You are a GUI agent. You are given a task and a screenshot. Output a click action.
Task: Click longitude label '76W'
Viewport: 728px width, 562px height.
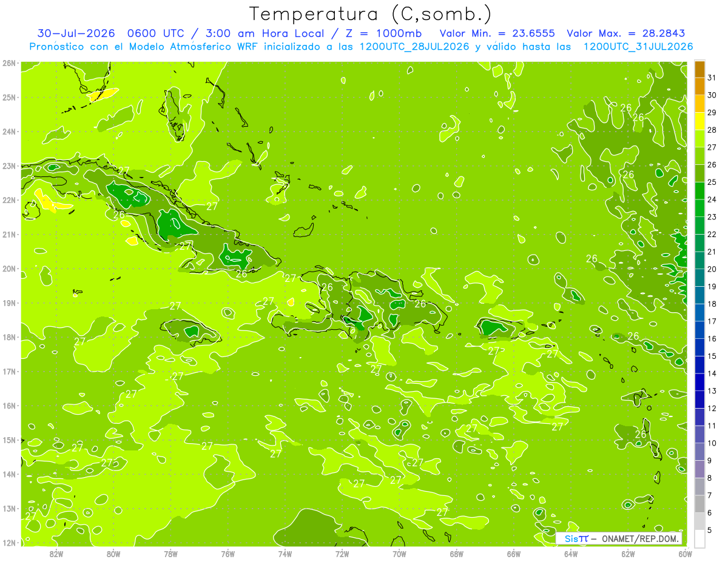click(x=227, y=554)
